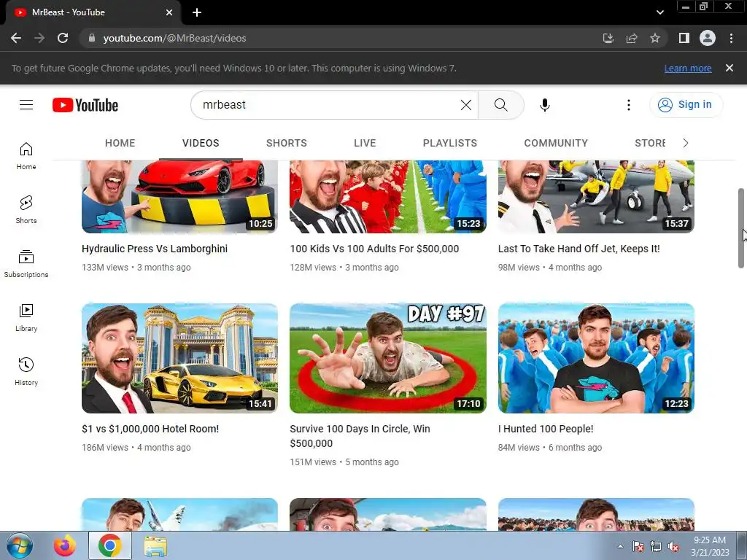The image size is (747, 560).
Task: Open the Windows Start menu
Action: [20, 545]
